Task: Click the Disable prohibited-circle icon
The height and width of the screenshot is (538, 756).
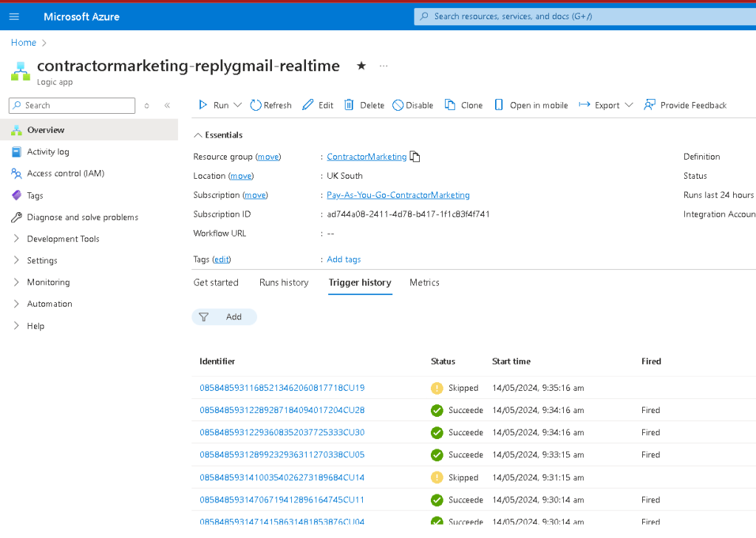Action: point(398,105)
